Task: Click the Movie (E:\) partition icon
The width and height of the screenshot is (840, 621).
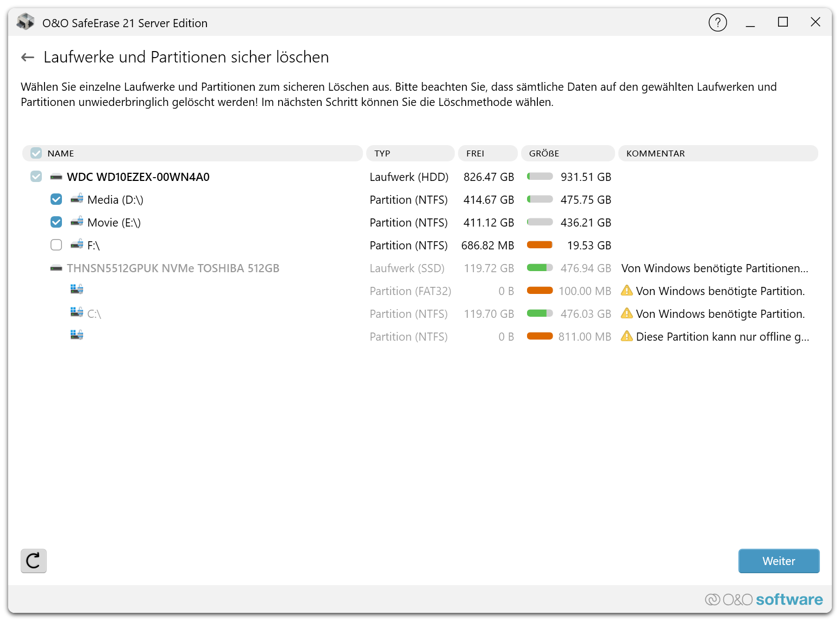Action: 77,222
